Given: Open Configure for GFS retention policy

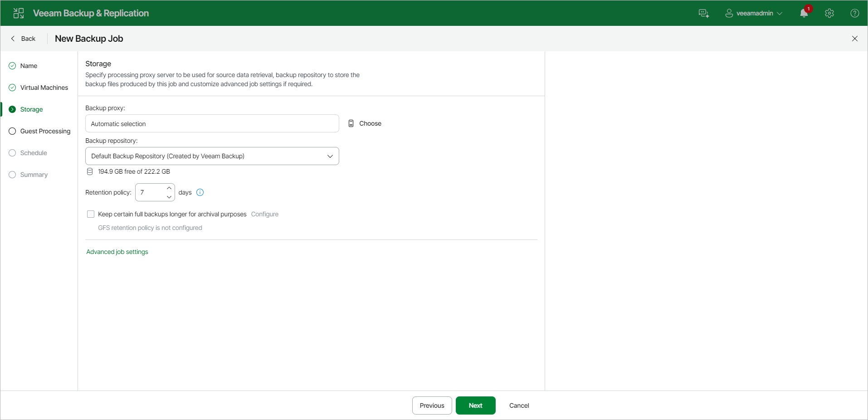Looking at the screenshot, I should click(264, 214).
